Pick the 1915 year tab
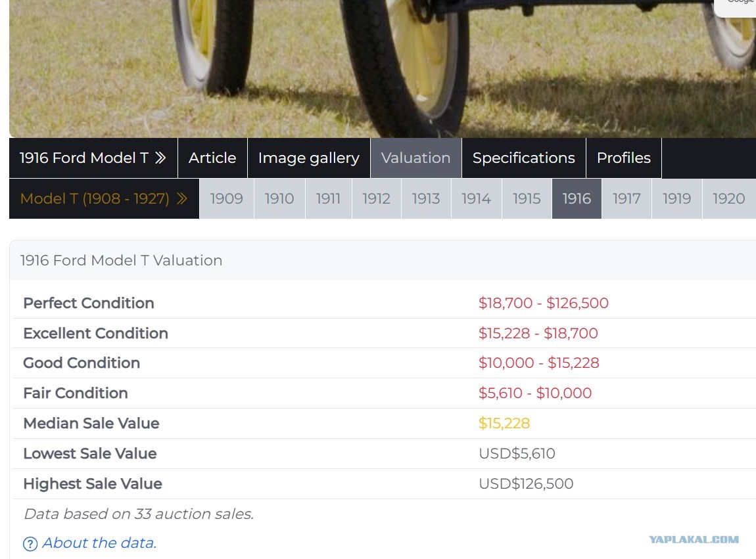 point(527,198)
